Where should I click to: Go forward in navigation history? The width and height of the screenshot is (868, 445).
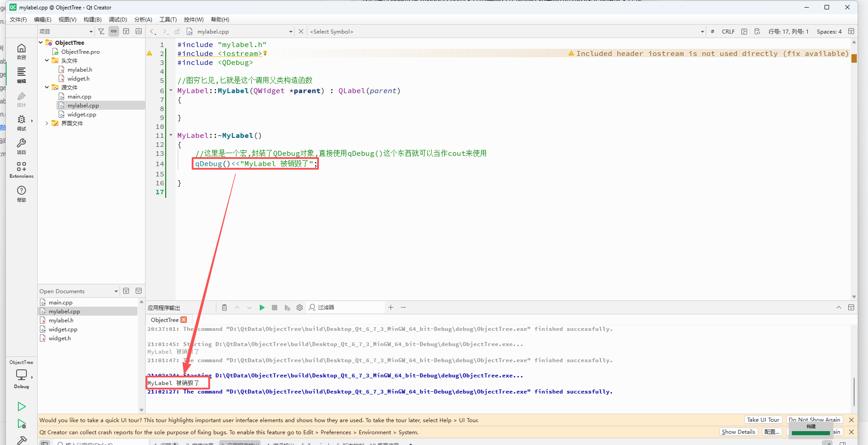(x=165, y=31)
